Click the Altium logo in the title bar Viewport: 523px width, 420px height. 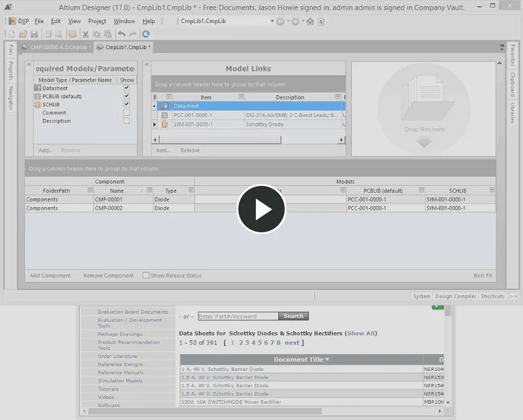point(8,7)
